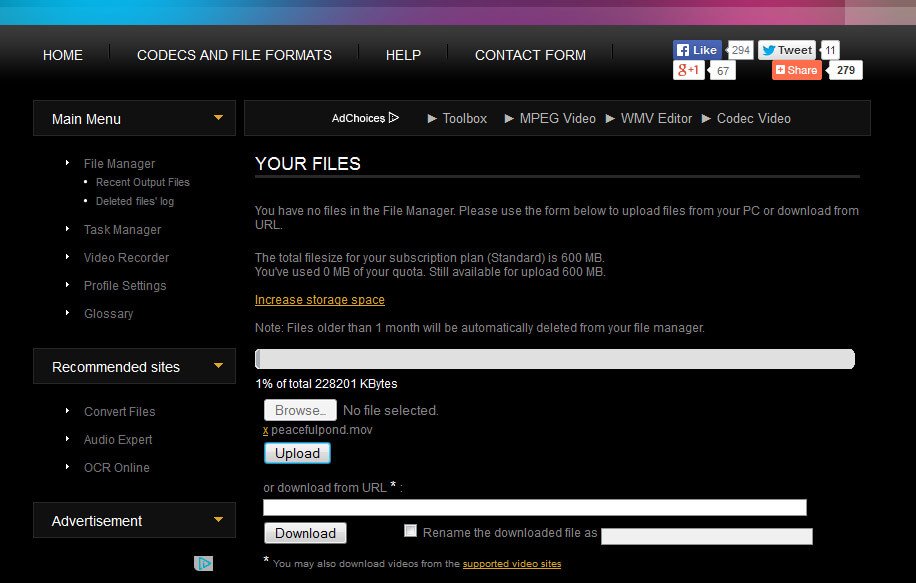
Task: Open the Increase storage space link
Action: pyautogui.click(x=320, y=300)
